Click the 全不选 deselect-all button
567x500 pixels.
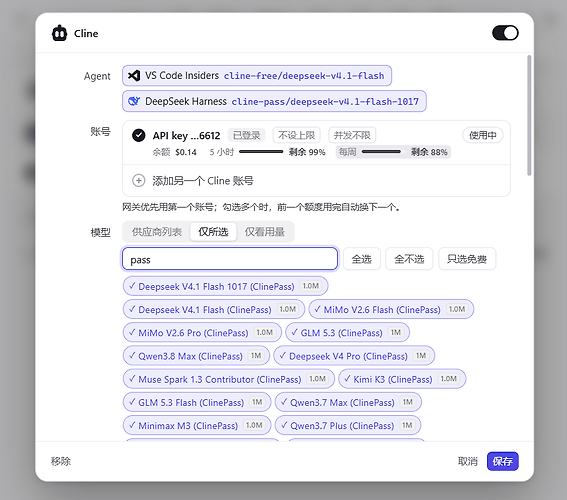tap(409, 259)
